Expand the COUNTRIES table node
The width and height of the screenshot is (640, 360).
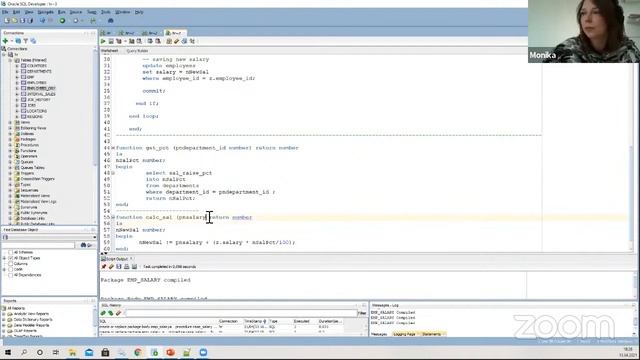coord(17,66)
